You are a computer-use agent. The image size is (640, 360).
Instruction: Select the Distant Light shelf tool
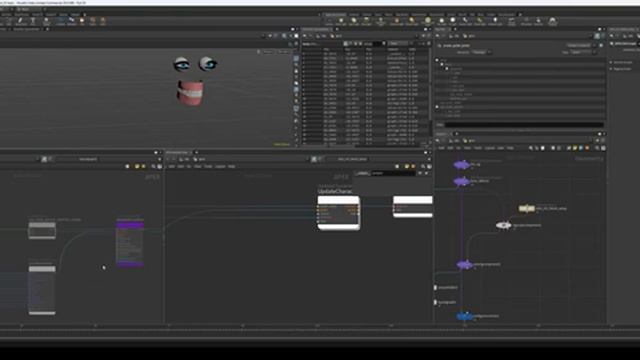point(411,21)
